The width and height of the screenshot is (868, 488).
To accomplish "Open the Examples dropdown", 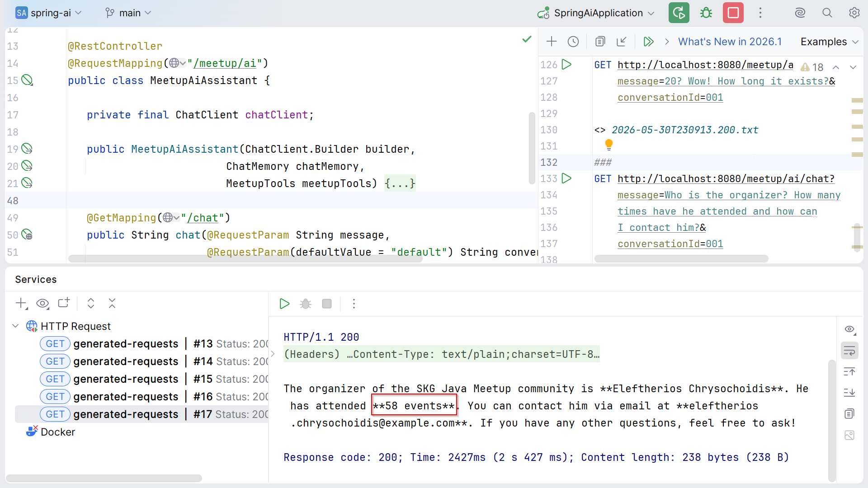I will click(x=829, y=42).
